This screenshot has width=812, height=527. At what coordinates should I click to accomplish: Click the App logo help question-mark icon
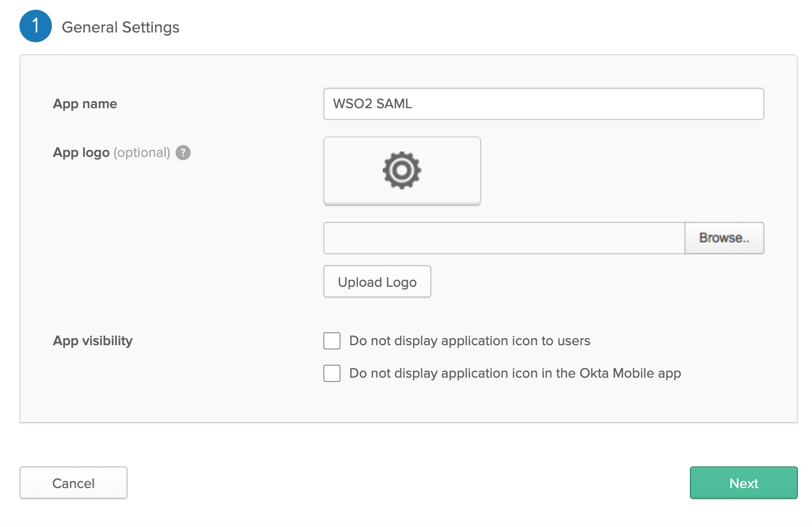coord(183,153)
